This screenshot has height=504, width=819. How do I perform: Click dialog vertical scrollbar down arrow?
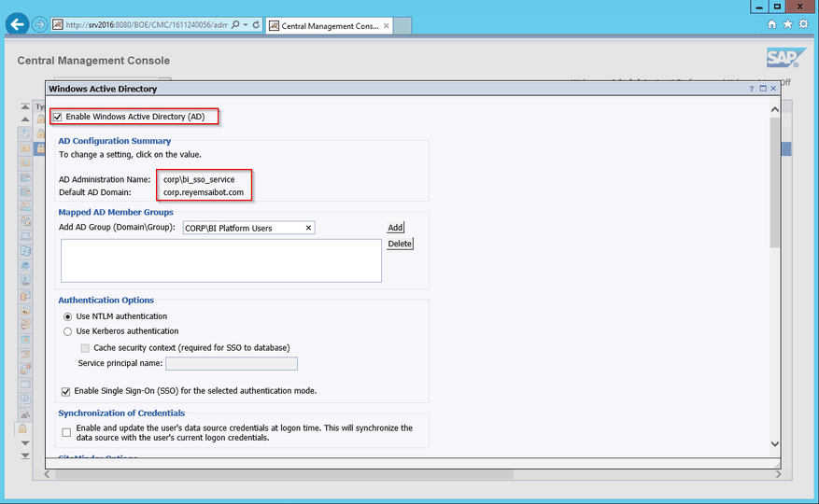pyautogui.click(x=775, y=444)
